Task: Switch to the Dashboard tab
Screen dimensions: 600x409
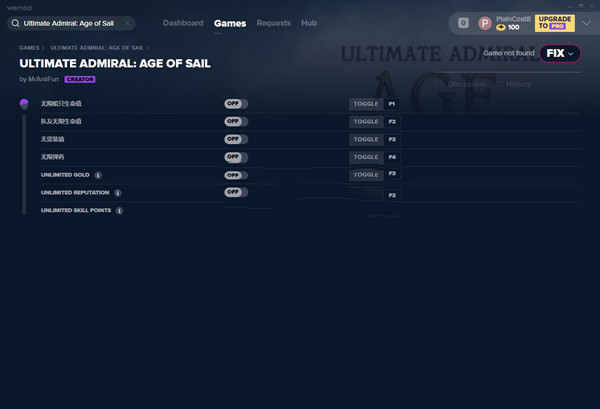Action: tap(183, 23)
